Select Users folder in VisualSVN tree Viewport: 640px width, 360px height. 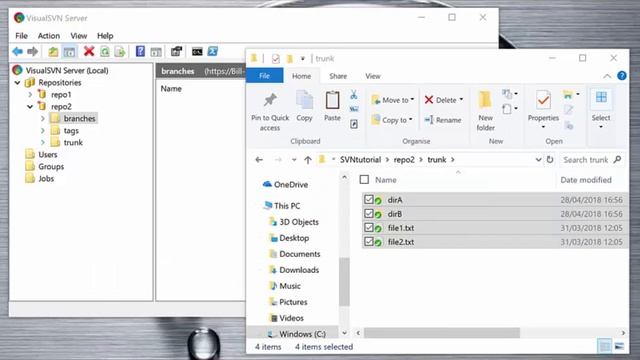point(42,155)
